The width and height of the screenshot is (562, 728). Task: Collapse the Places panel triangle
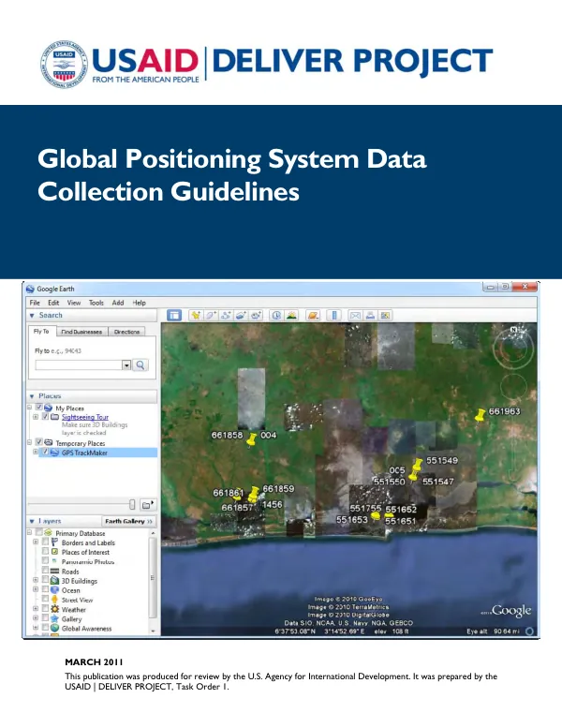[x=32, y=396]
